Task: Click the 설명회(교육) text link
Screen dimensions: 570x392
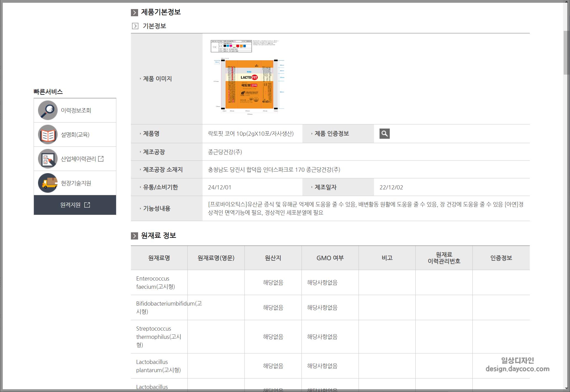Action: point(75,134)
